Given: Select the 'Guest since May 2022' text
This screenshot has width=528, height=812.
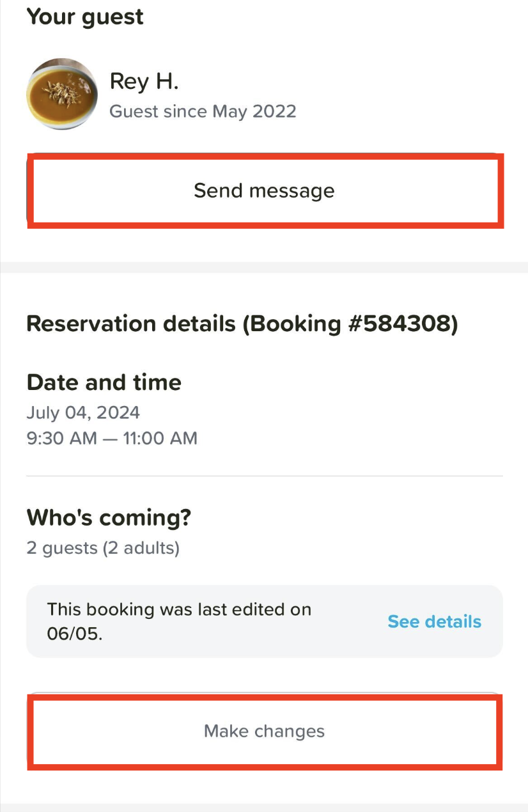Looking at the screenshot, I should [x=203, y=111].
